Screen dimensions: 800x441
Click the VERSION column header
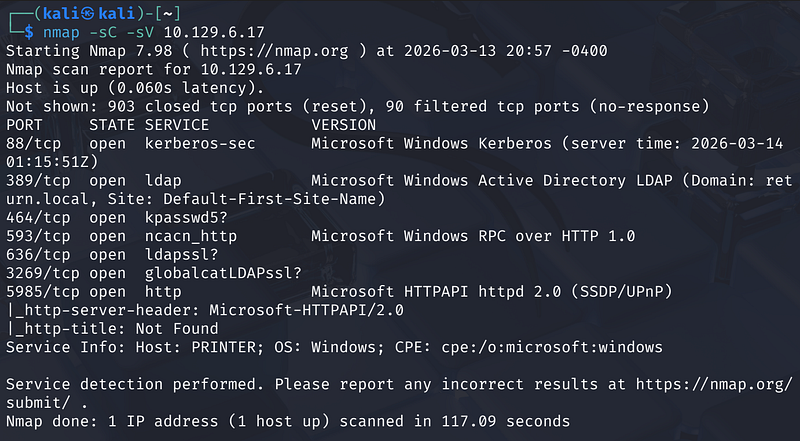[x=343, y=125]
